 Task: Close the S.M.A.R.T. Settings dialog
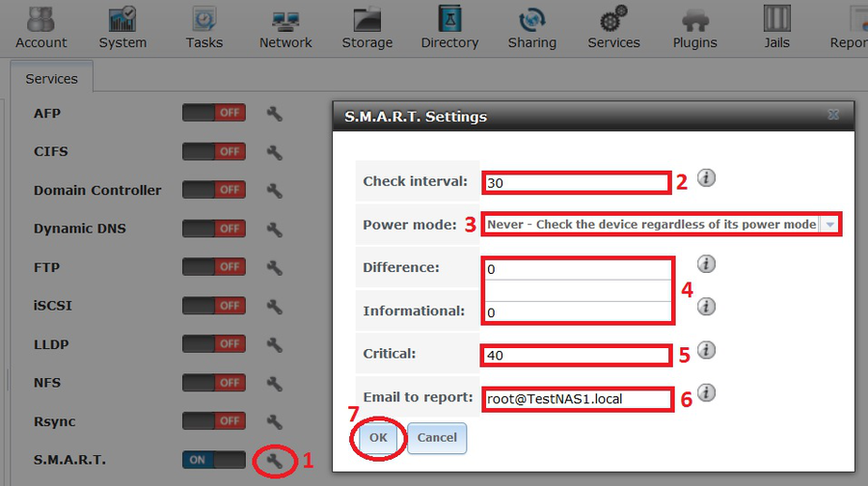tap(832, 115)
